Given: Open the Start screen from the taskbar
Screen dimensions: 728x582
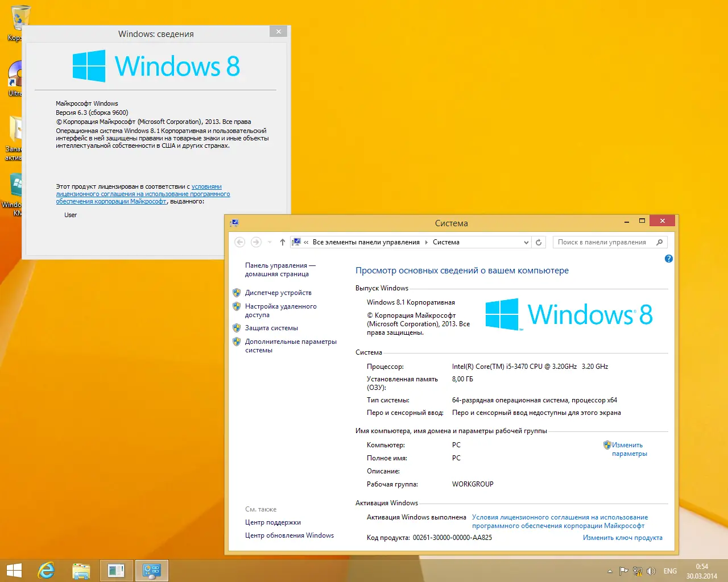Looking at the screenshot, I should pyautogui.click(x=14, y=571).
